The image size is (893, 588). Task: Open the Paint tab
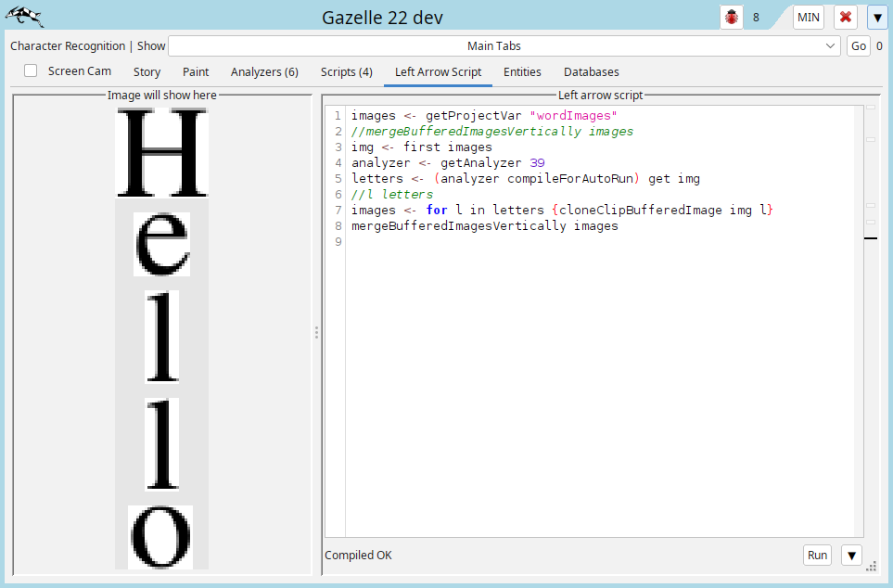(x=196, y=71)
